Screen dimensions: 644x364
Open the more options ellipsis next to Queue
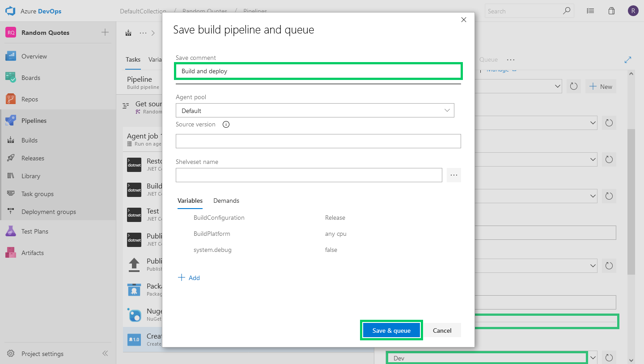click(511, 59)
